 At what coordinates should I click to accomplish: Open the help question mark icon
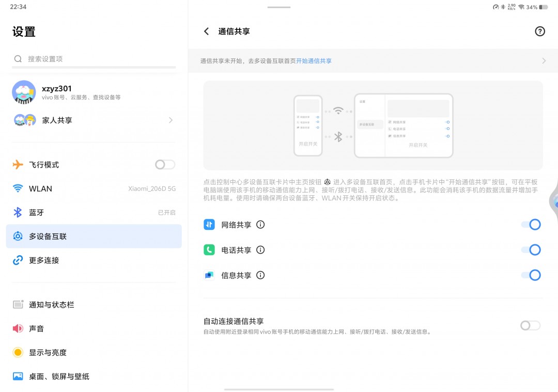[x=539, y=32]
